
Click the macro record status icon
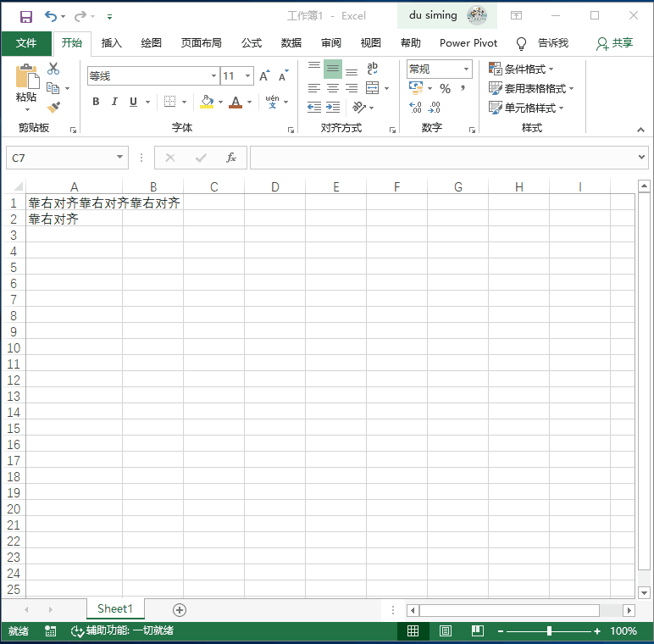pyautogui.click(x=51, y=631)
